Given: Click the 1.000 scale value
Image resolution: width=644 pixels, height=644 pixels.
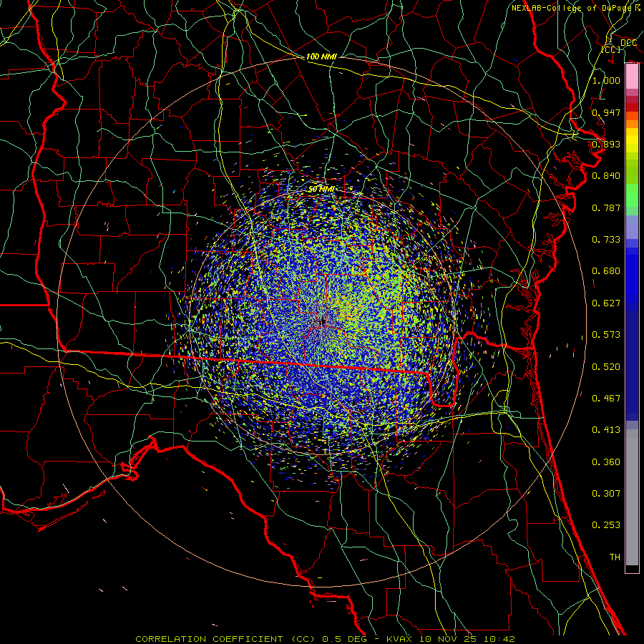Looking at the screenshot, I should 606,80.
